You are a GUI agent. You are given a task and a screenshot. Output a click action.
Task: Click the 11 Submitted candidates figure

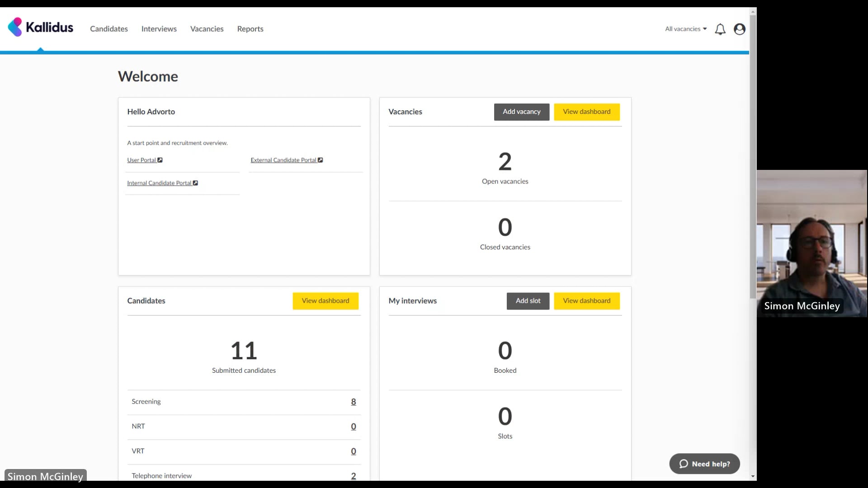coord(244,351)
